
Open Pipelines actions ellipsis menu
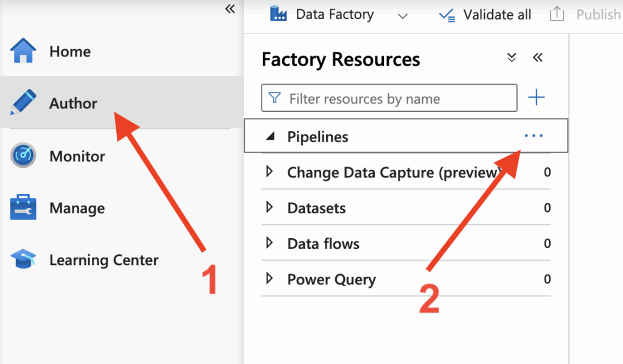(534, 136)
